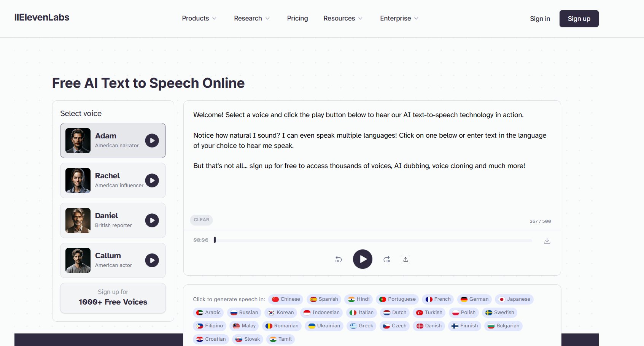Click the audio progress bar
The width and height of the screenshot is (644, 346).
[373, 240]
